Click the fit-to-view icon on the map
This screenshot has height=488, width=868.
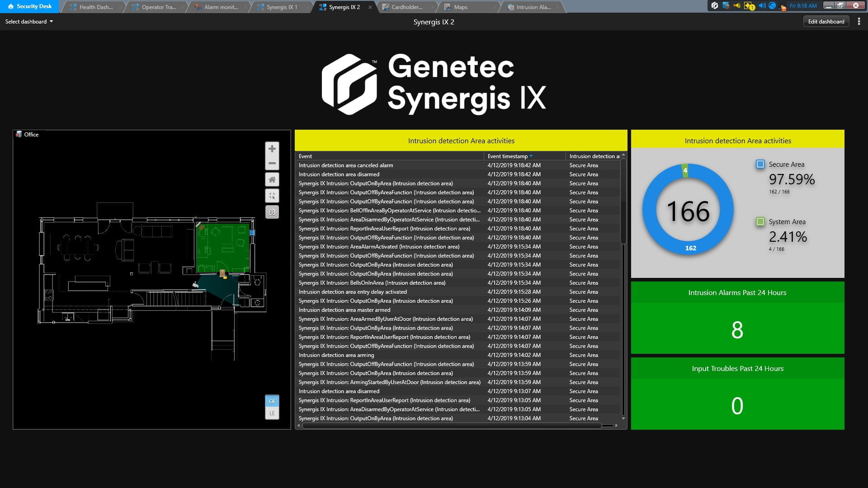click(x=272, y=196)
